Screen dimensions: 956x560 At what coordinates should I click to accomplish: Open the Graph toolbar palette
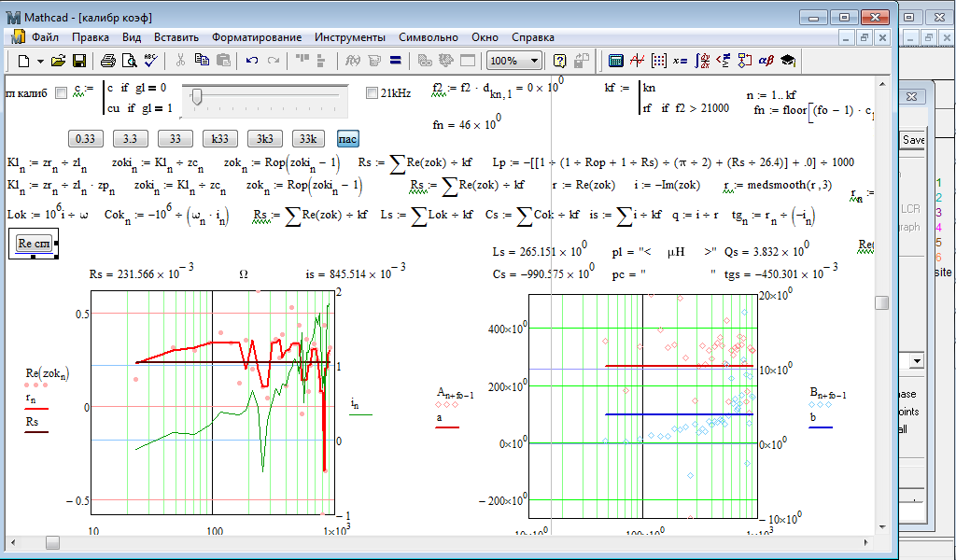click(638, 61)
